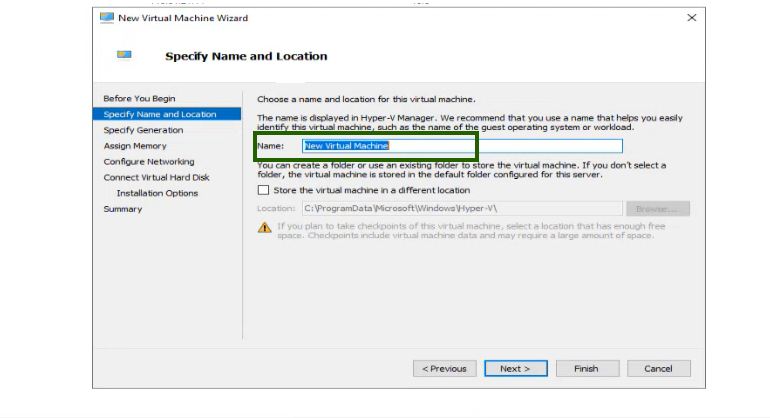Viewport: 770px width, 418px height.
Task: Click the wizard icon in the title bar
Action: [x=107, y=18]
